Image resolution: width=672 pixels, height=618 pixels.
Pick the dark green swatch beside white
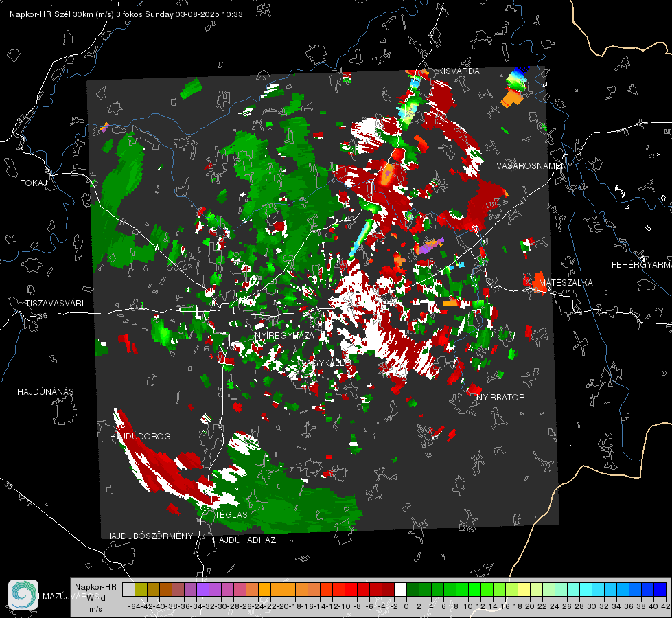pyautogui.click(x=413, y=589)
